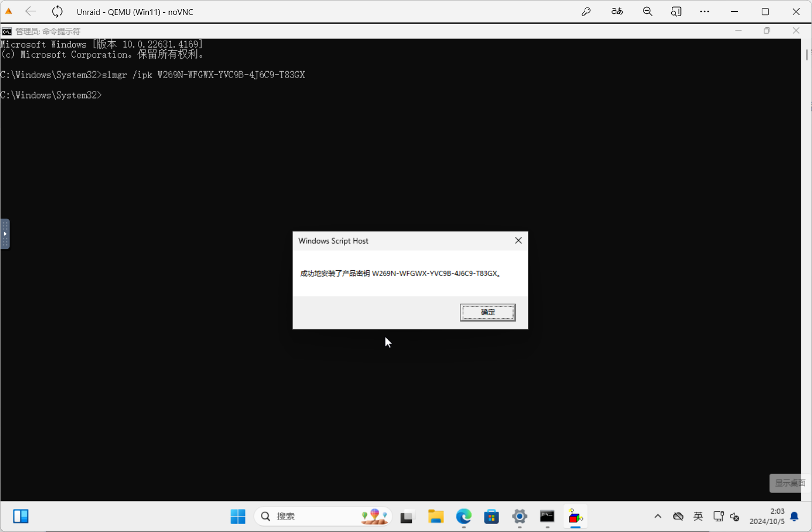Image resolution: width=812 pixels, height=532 pixels.
Task: Open the password key icon in toolbar
Action: [586, 12]
